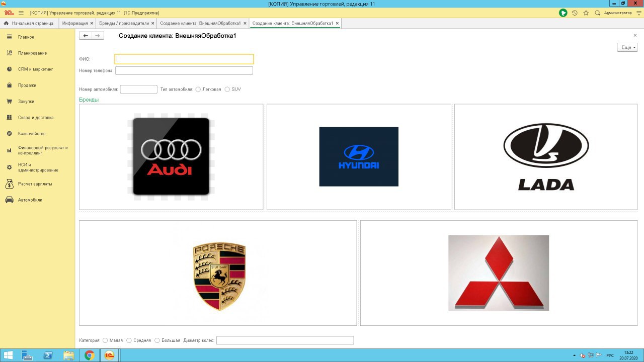The image size is (644, 362).
Task: Open the Еще dropdown menu
Action: (x=627, y=47)
